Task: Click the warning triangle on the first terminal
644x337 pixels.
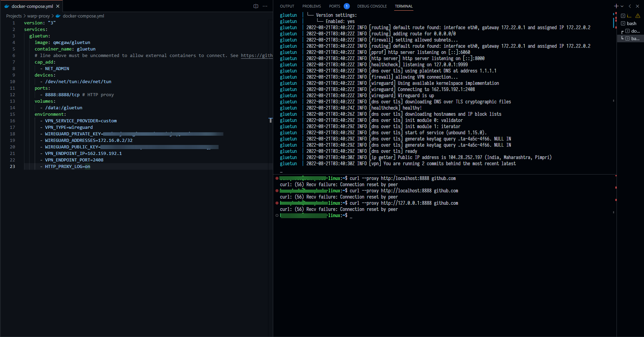Action: tap(638, 15)
